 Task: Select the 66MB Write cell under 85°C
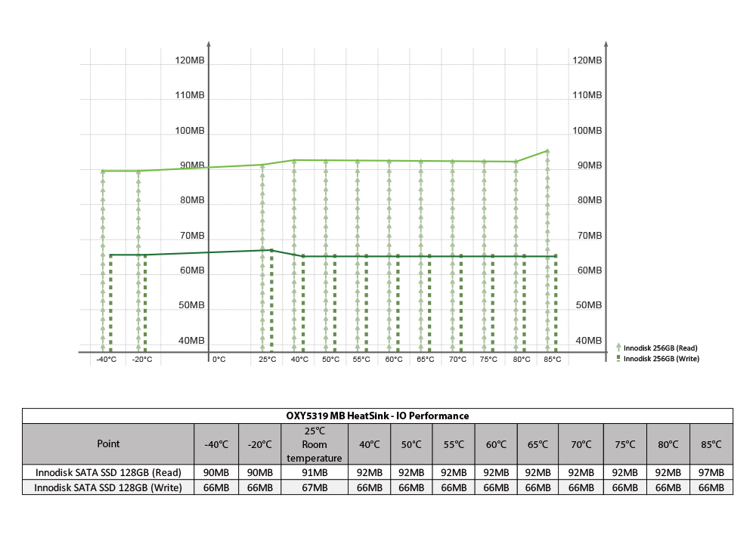pyautogui.click(x=711, y=487)
